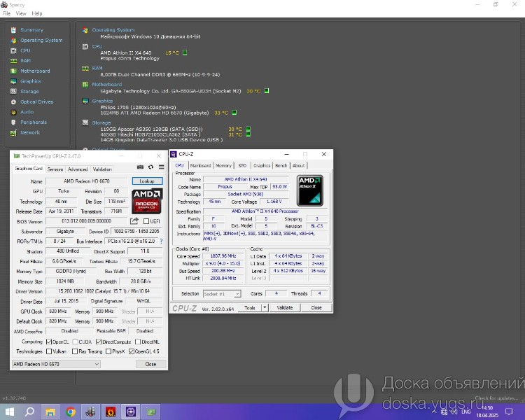Image resolution: width=525 pixels, height=420 pixels.
Task: Click the RAM module icon in Speccy sidebar
Action: coord(13,61)
